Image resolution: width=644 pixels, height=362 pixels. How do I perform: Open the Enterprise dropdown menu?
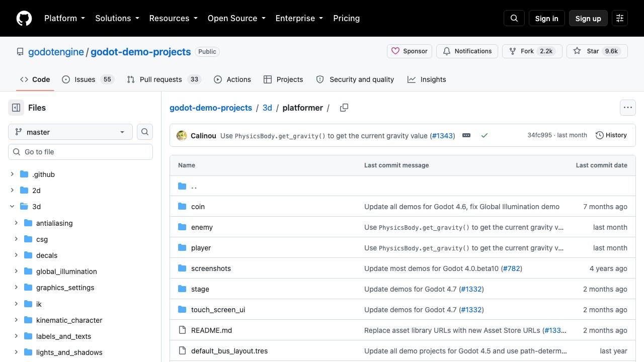tap(299, 18)
